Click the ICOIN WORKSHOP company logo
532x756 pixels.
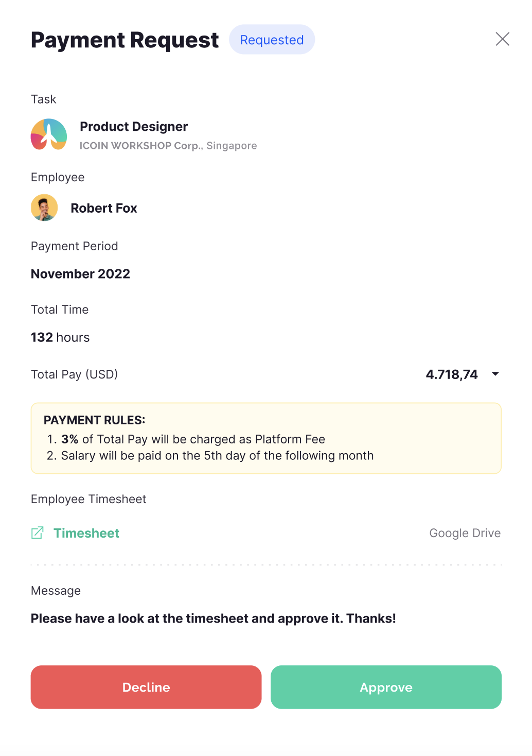pyautogui.click(x=49, y=134)
